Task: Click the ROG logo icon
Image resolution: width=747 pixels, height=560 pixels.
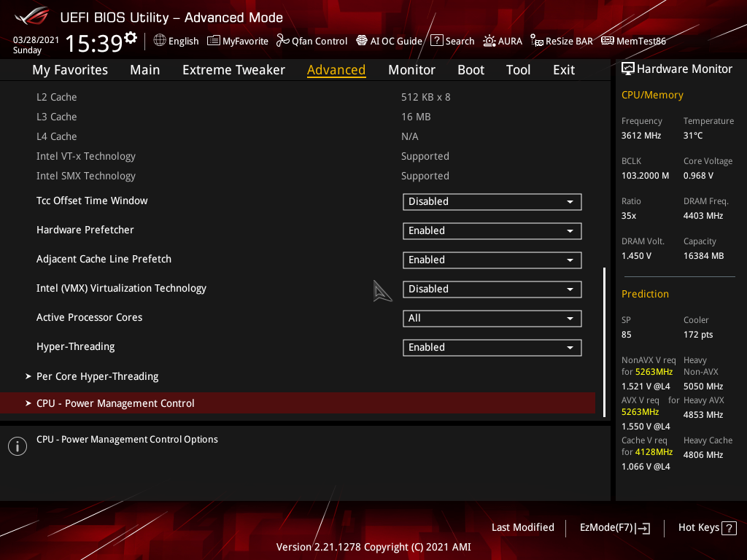Action: pyautogui.click(x=31, y=16)
